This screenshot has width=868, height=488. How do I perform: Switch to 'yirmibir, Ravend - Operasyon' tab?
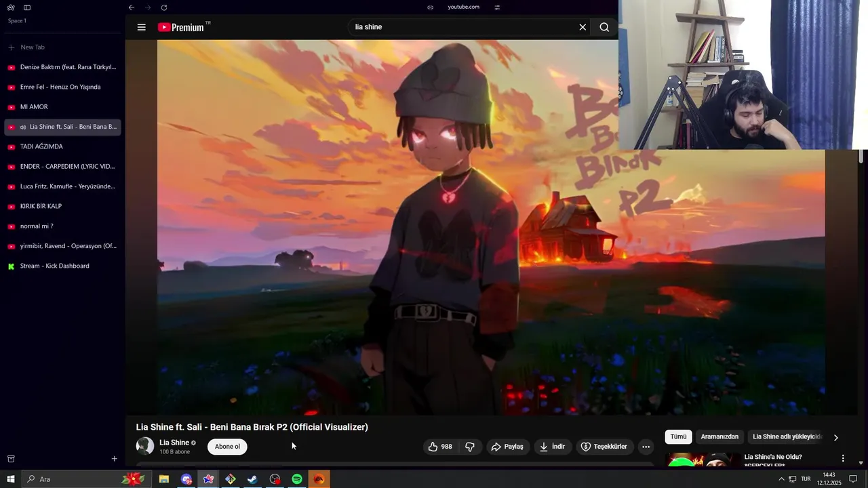pyautogui.click(x=62, y=246)
